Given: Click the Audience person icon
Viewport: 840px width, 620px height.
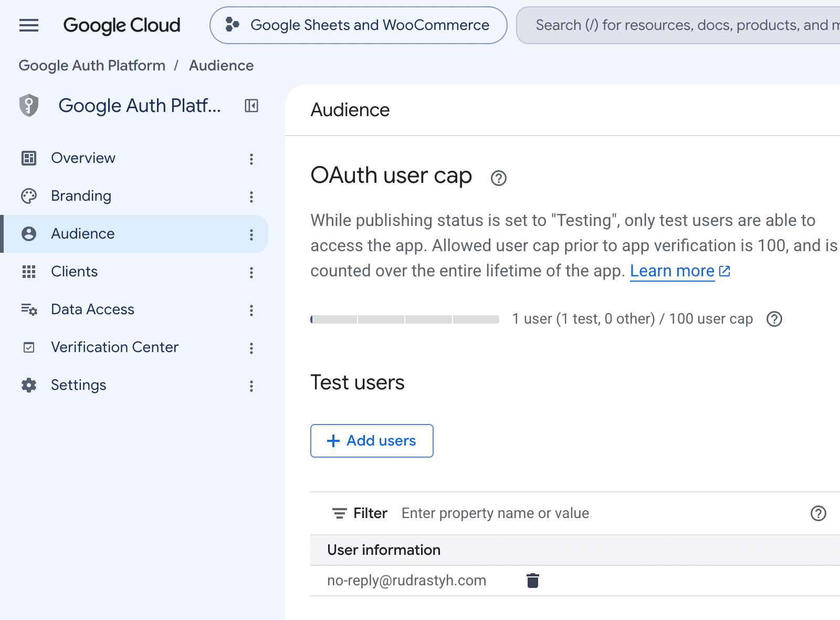Looking at the screenshot, I should tap(29, 234).
